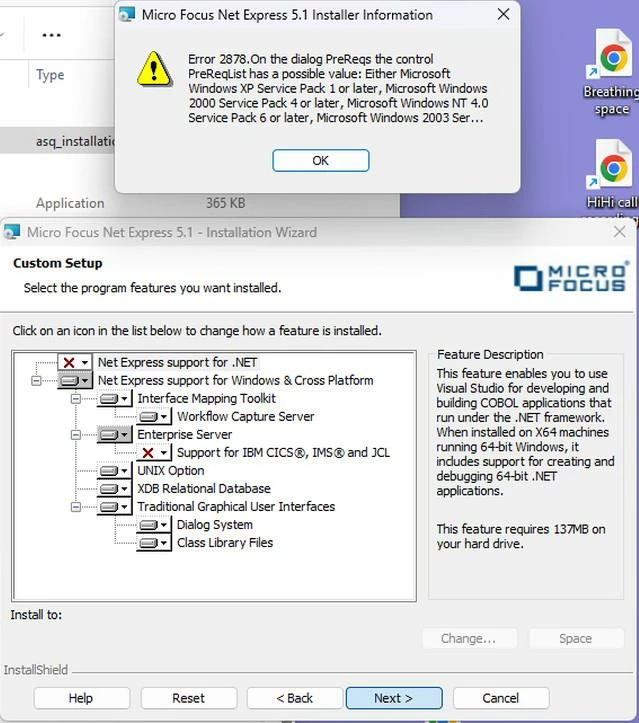The image size is (639, 723).
Task: Click the Micro Focus logo
Action: pos(571,278)
